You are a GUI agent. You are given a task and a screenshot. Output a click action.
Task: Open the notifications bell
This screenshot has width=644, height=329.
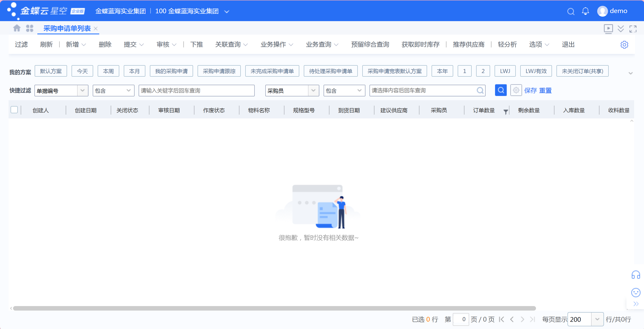(x=585, y=11)
